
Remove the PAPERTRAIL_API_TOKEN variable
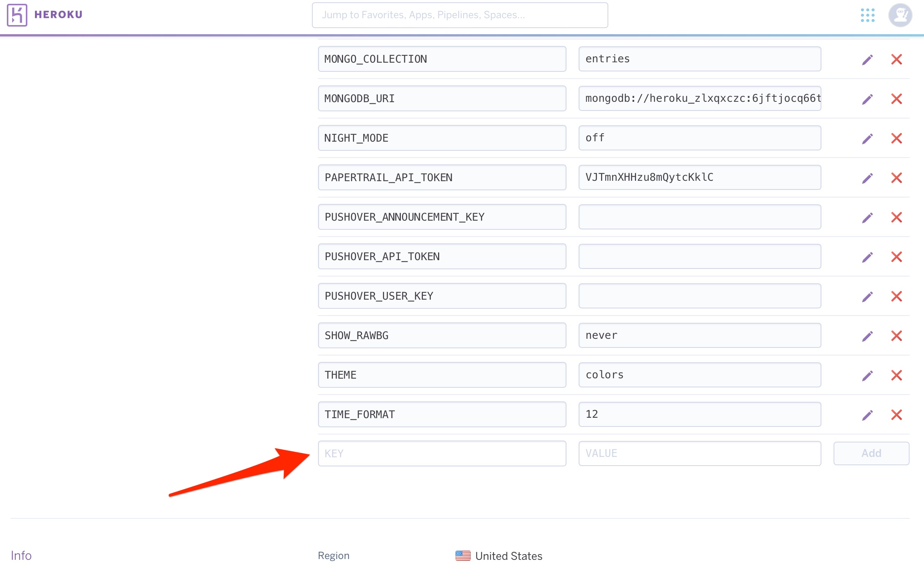tap(896, 178)
